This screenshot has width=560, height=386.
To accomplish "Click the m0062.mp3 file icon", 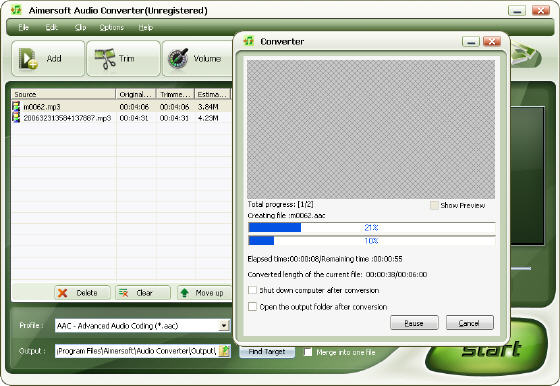I will (16, 106).
